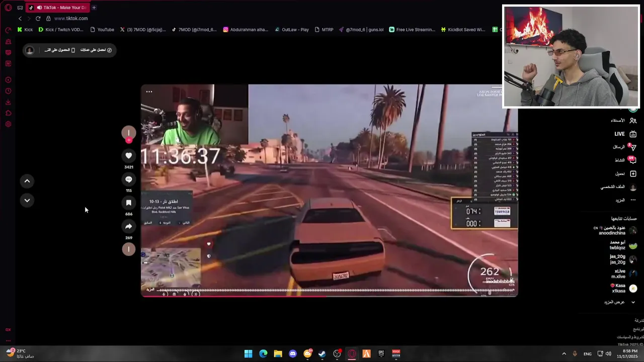Open Profile (الملف الشخصي) in the sidebar
Image resolution: width=644 pixels, height=362 pixels.
[x=619, y=187]
